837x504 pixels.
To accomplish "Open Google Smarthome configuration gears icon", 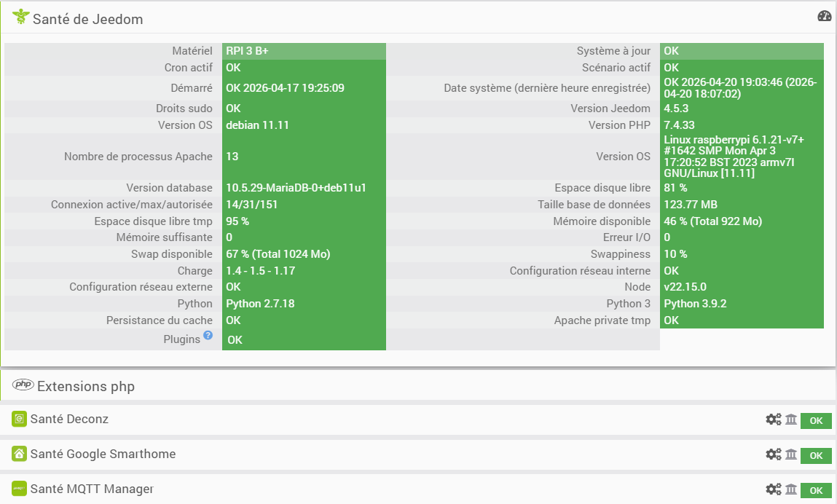I will (773, 454).
